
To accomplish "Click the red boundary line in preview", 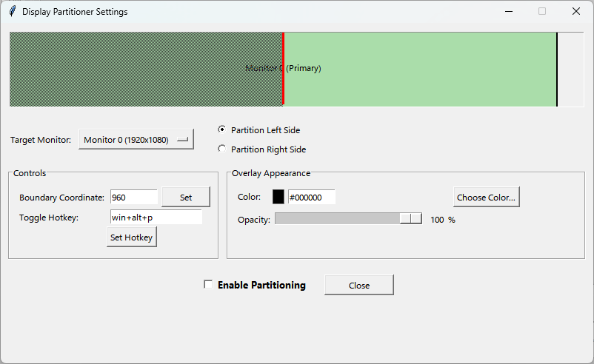I will pos(284,69).
